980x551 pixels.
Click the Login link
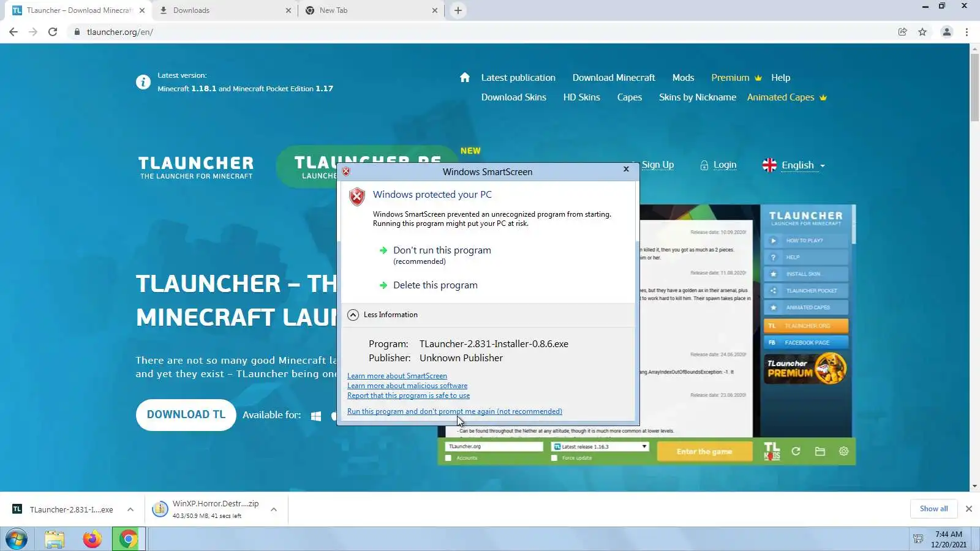click(725, 165)
